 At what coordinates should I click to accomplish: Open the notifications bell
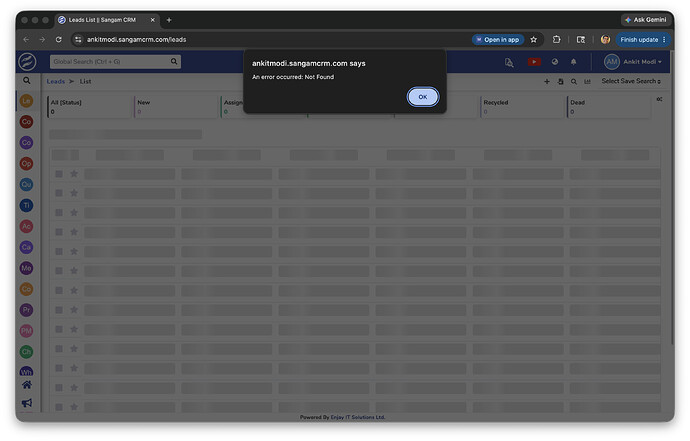coord(573,62)
